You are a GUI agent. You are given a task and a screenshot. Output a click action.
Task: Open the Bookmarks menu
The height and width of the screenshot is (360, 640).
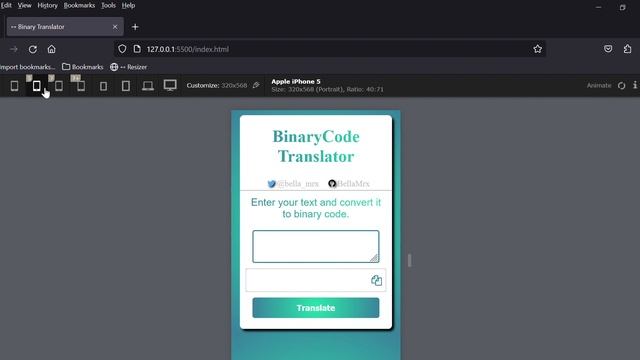click(x=79, y=5)
